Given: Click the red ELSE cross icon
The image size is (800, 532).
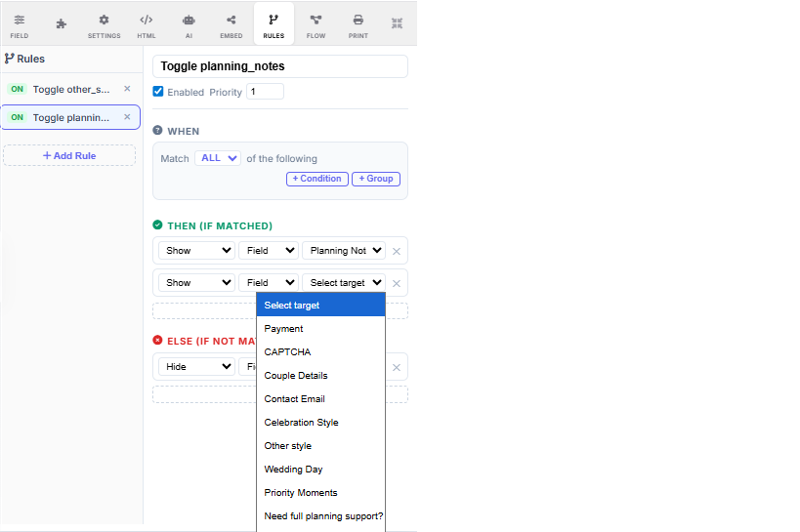Looking at the screenshot, I should tap(157, 341).
